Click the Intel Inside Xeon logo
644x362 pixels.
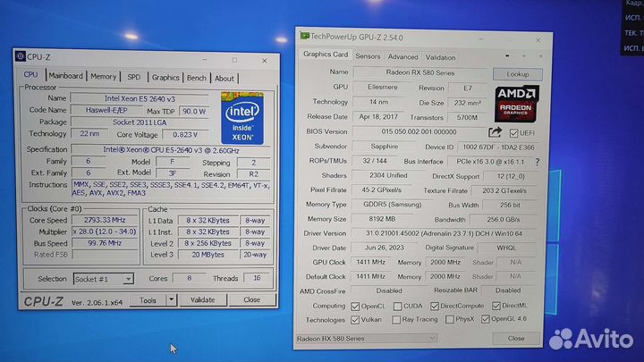pyautogui.click(x=242, y=118)
